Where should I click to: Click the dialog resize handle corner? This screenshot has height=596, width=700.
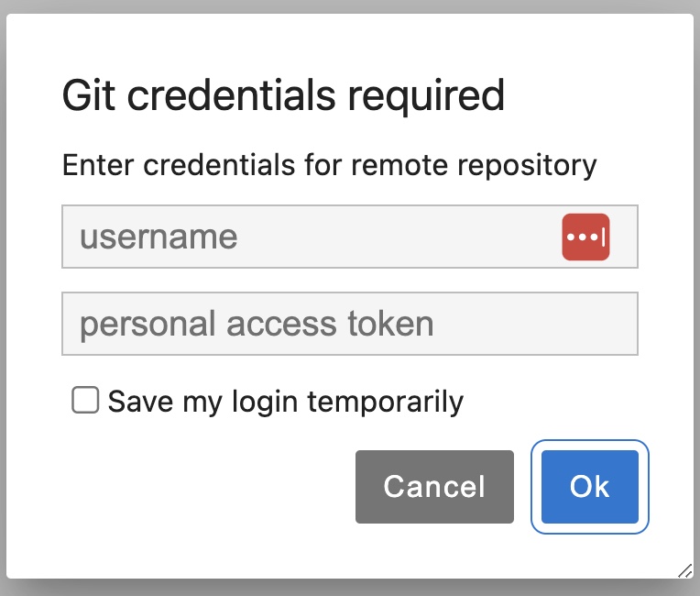click(684, 570)
